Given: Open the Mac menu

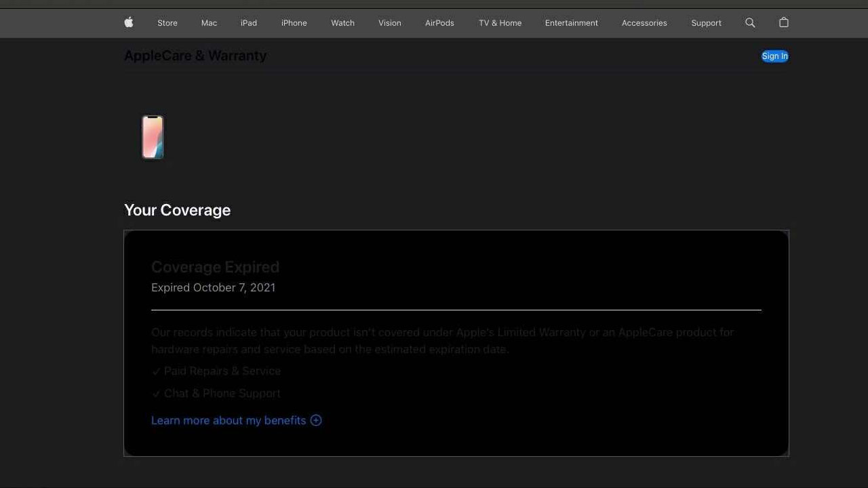Looking at the screenshot, I should (x=209, y=23).
